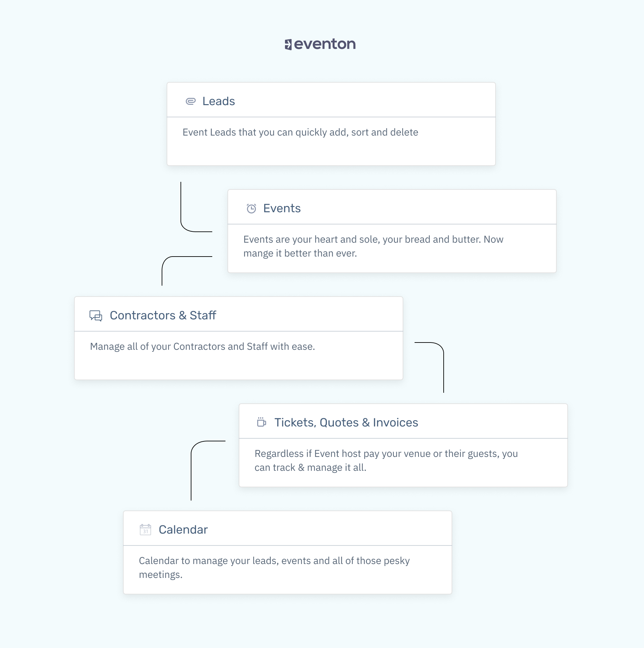Select the Contractors & Staff heading
This screenshot has height=648, width=644.
pos(163,316)
